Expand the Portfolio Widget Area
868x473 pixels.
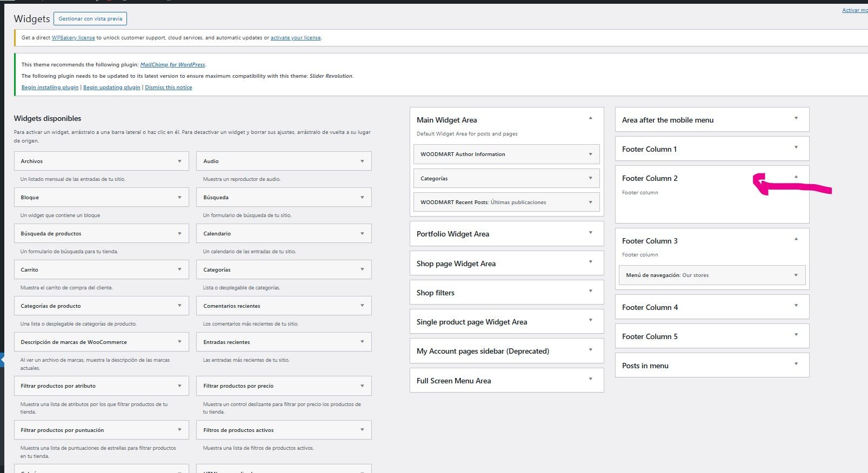590,233
